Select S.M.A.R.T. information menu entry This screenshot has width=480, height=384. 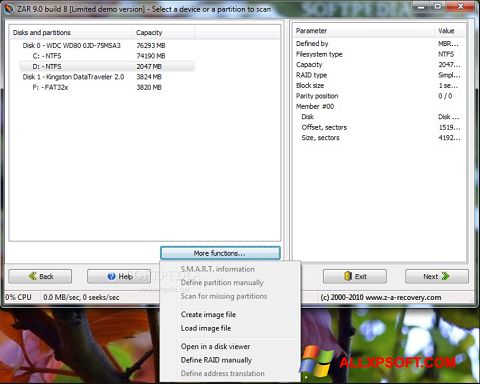pos(218,269)
